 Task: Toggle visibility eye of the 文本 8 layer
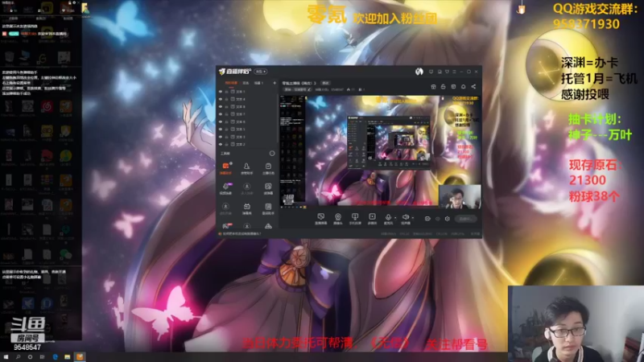pos(221,106)
